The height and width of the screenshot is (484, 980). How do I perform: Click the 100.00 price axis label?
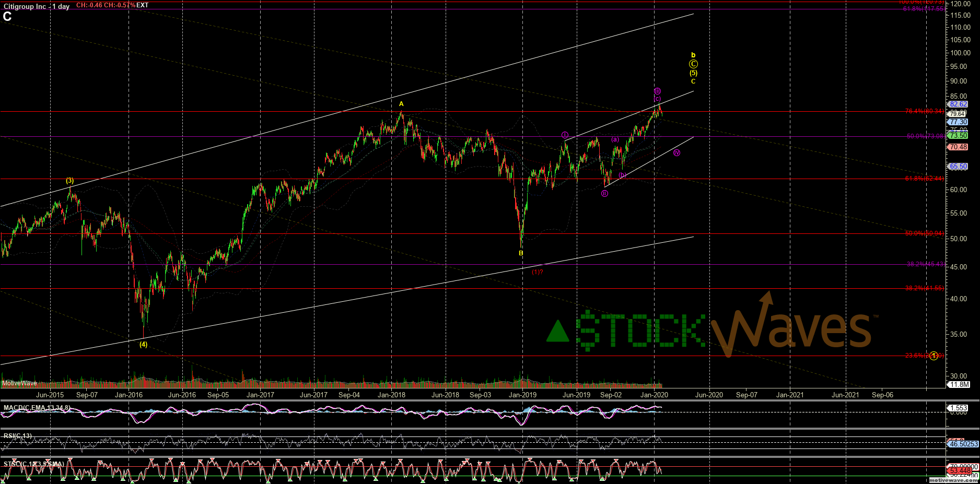[x=961, y=53]
